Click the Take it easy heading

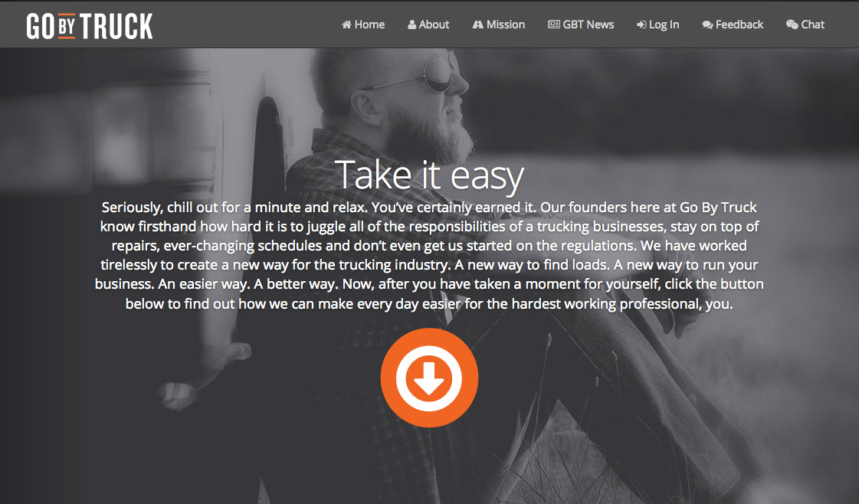click(429, 175)
